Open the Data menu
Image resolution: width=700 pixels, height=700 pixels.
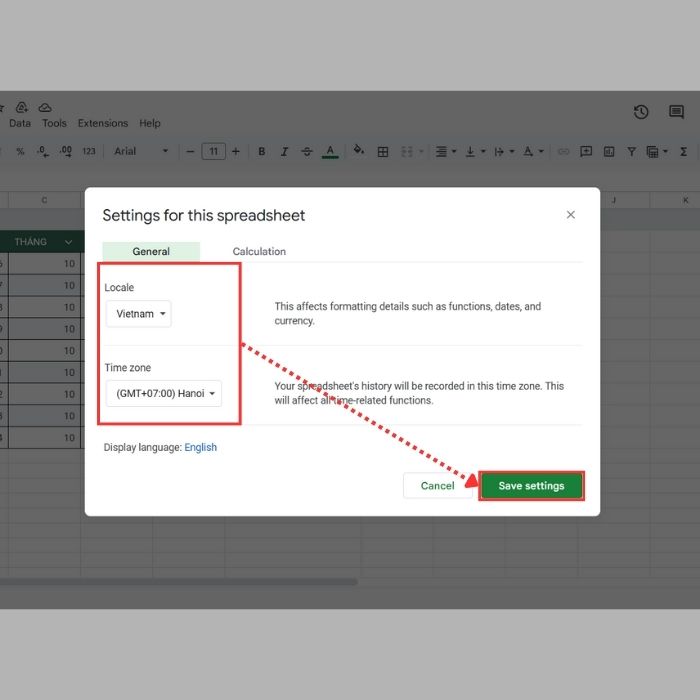pos(20,123)
